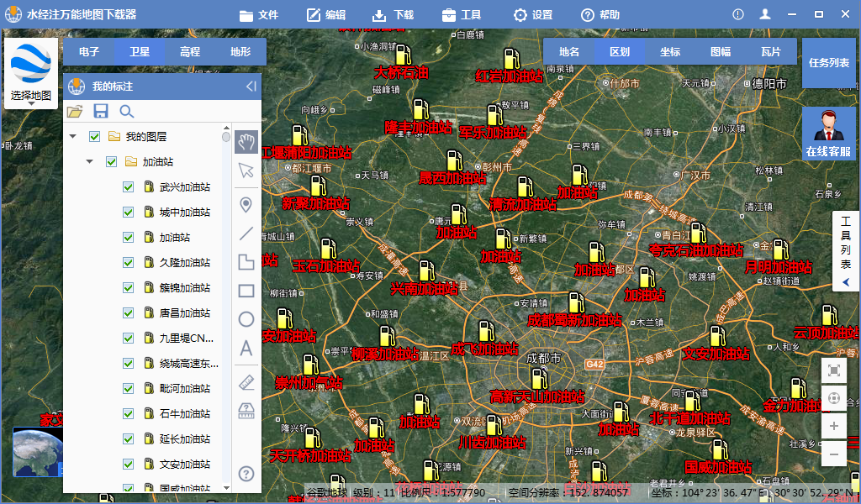The height and width of the screenshot is (504, 861).
Task: Click the map locate target button
Action: coord(833,398)
